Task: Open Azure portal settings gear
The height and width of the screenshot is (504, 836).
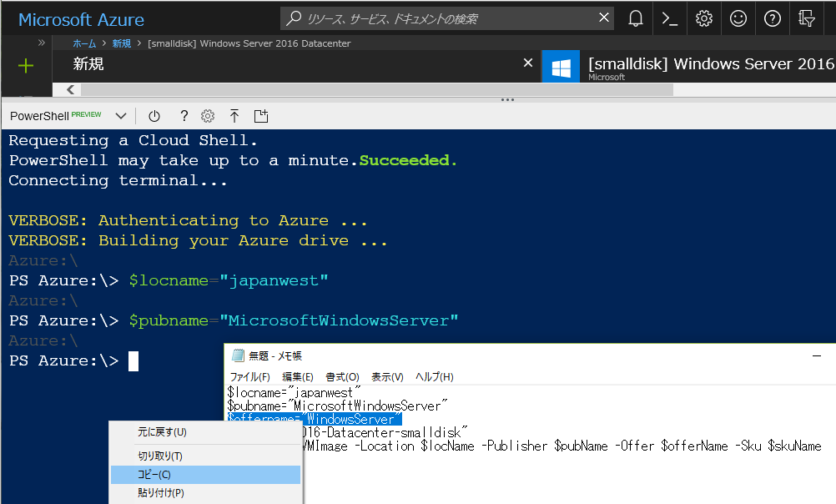Action: (x=704, y=18)
